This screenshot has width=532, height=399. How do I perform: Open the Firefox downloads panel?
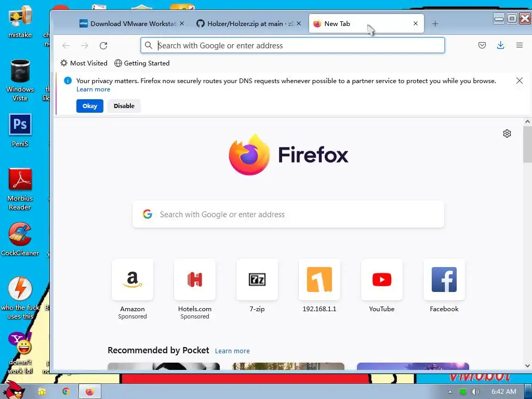(x=500, y=45)
